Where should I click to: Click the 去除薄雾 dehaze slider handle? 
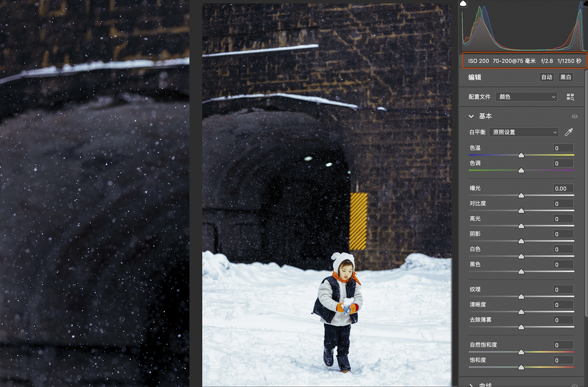click(x=521, y=327)
